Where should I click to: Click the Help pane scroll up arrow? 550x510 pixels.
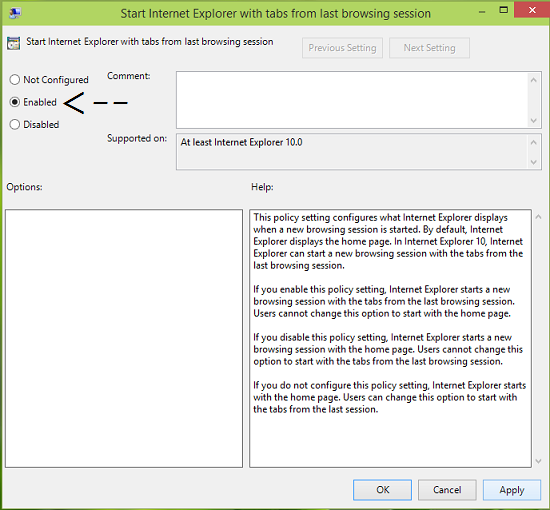click(x=538, y=217)
